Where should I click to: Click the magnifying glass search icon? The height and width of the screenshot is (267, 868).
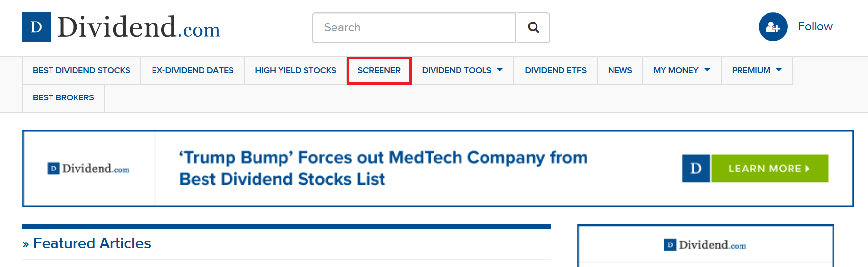pyautogui.click(x=533, y=28)
